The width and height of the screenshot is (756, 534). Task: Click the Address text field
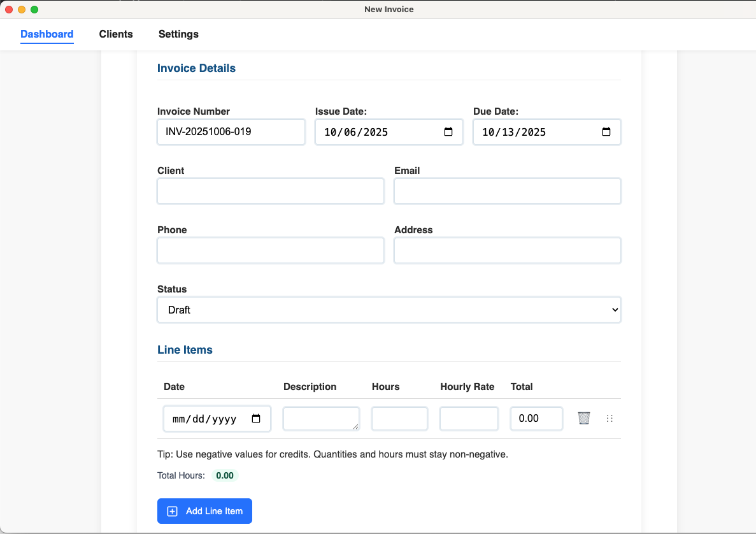507,250
